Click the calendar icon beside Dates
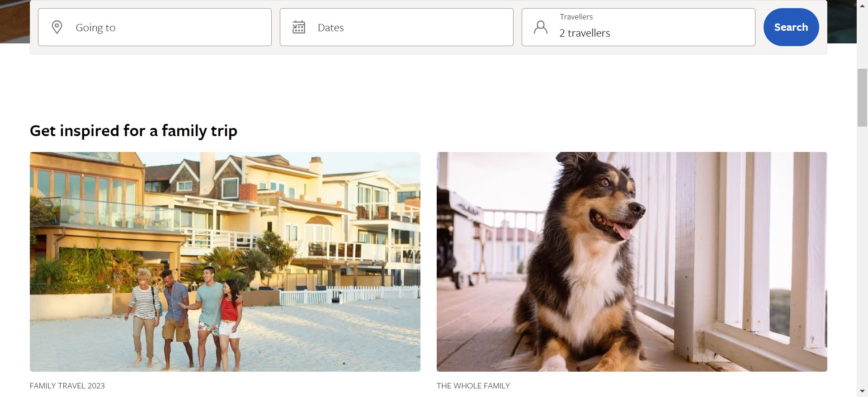 point(298,27)
